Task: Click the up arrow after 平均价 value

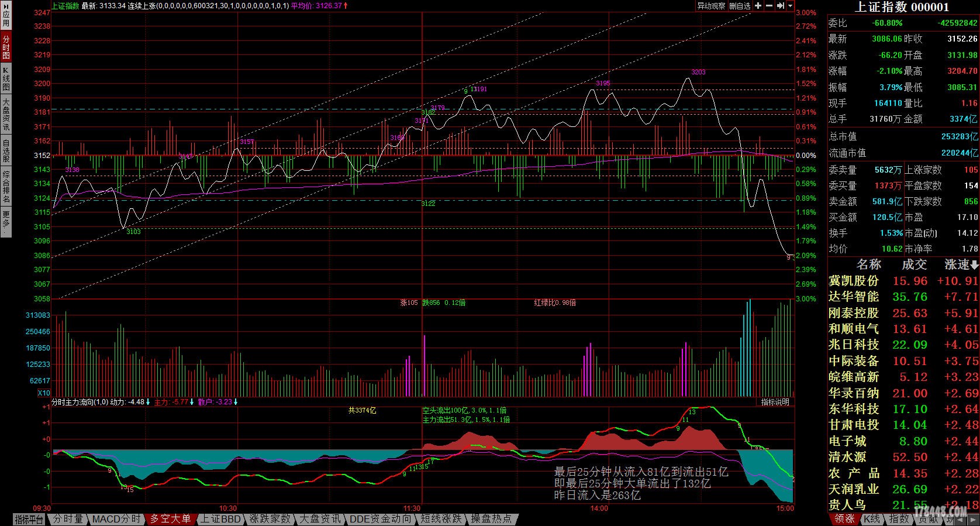Action: pos(346,6)
